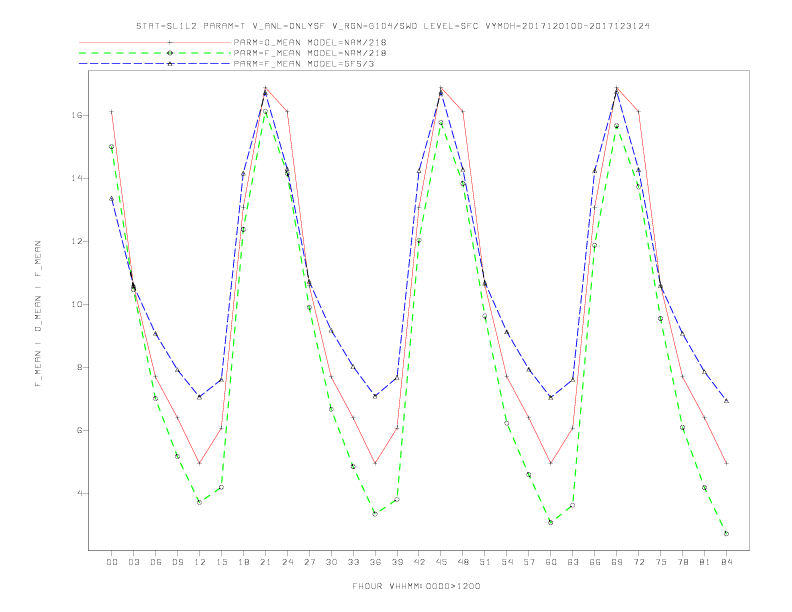Click green line's circle data point at hour 84
This screenshot has height=612, width=792.
tap(726, 534)
